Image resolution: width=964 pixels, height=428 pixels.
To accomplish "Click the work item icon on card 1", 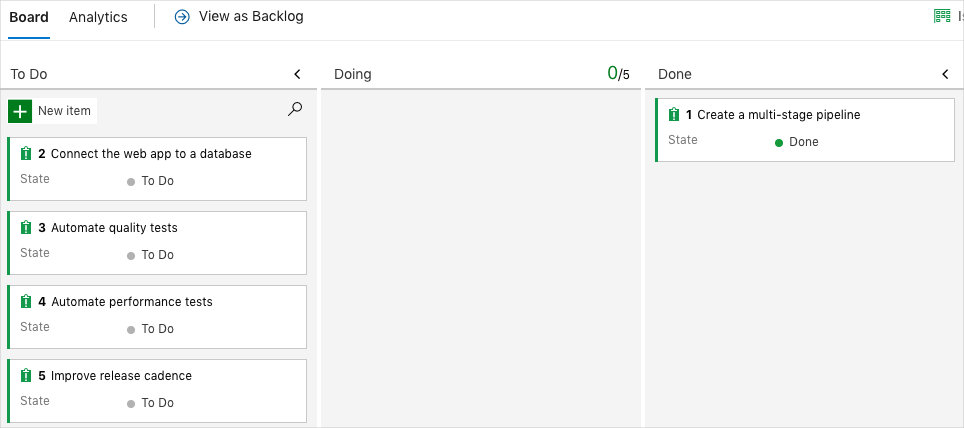I will coord(674,115).
